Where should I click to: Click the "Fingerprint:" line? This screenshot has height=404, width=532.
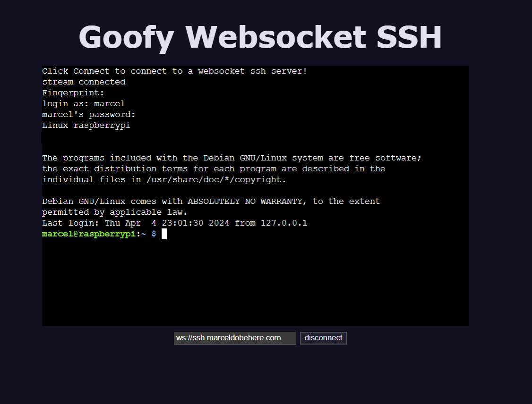click(x=73, y=93)
